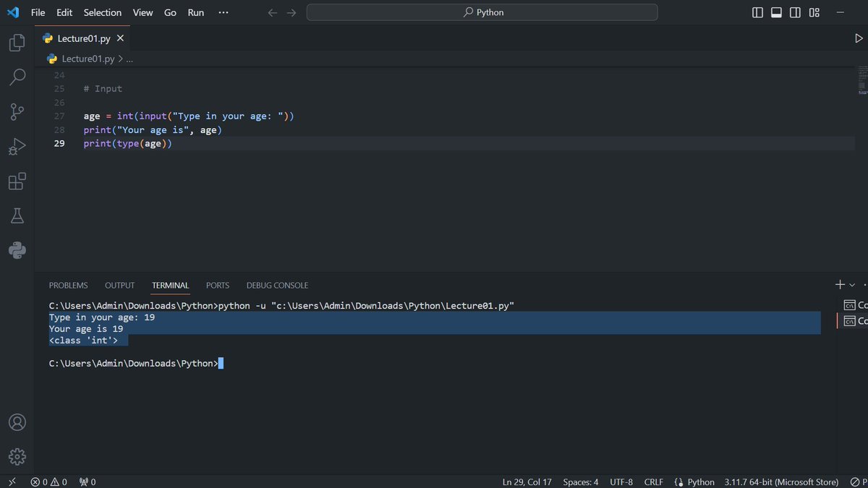Open the Python extension view in activity bar

pyautogui.click(x=17, y=250)
